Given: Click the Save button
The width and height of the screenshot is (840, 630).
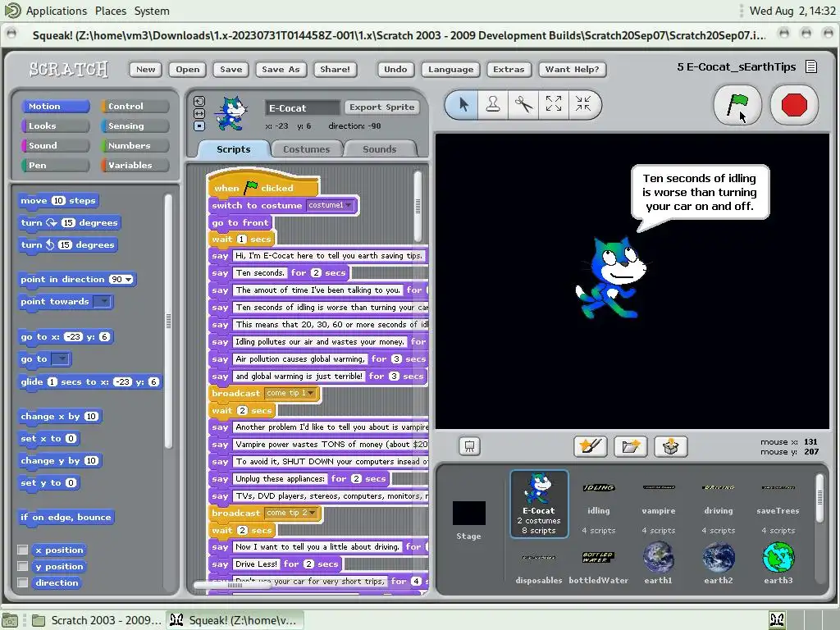Looking at the screenshot, I should [x=231, y=69].
